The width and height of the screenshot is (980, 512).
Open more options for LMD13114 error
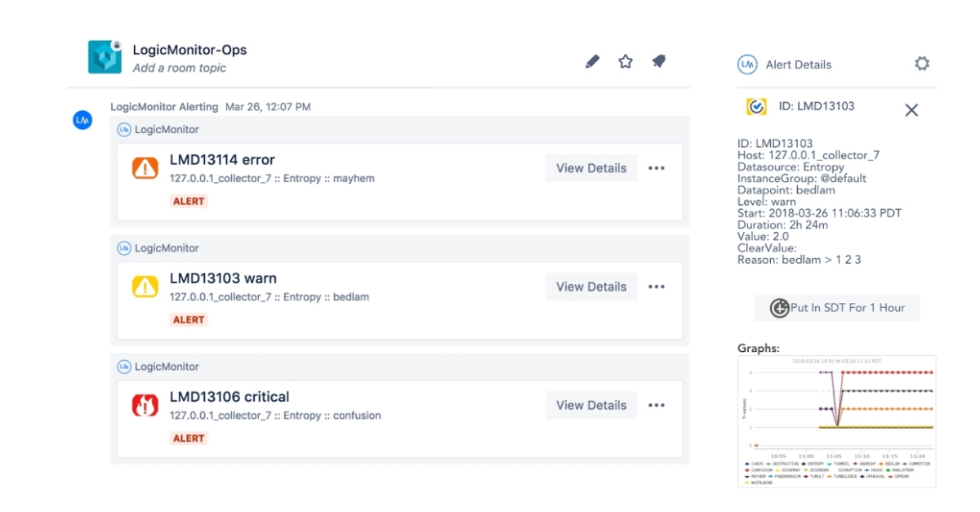point(657,168)
